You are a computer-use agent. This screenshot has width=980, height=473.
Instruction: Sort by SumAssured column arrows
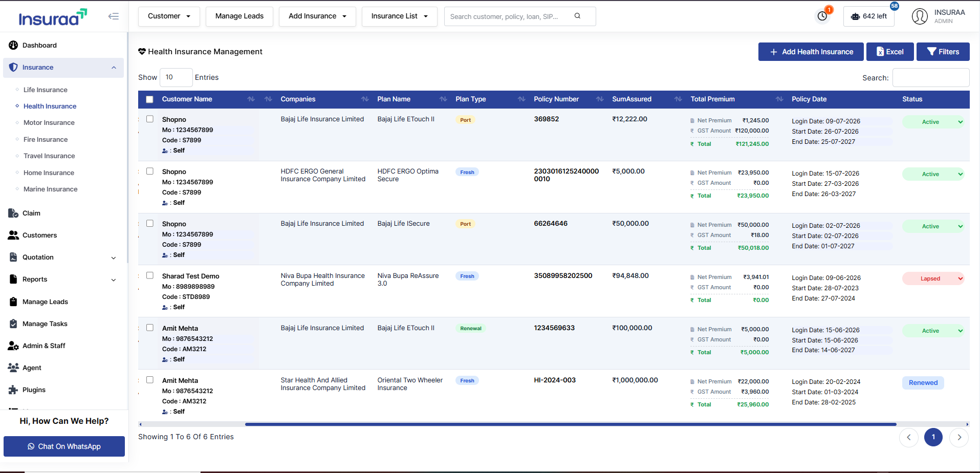[678, 99]
